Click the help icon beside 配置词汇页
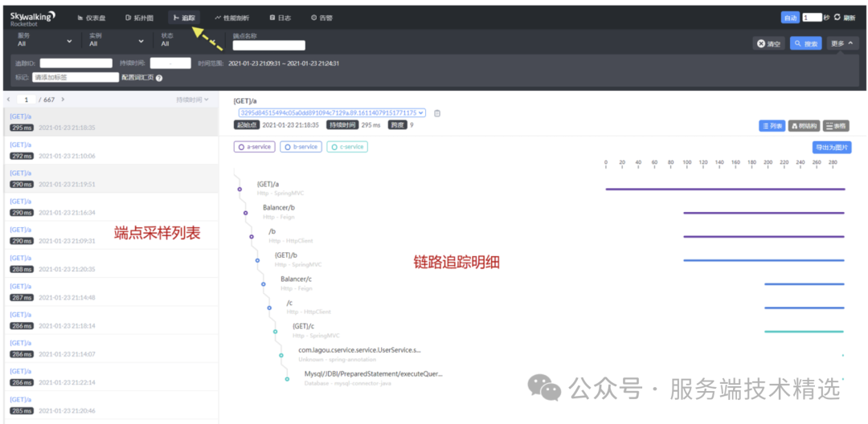 pyautogui.click(x=159, y=78)
